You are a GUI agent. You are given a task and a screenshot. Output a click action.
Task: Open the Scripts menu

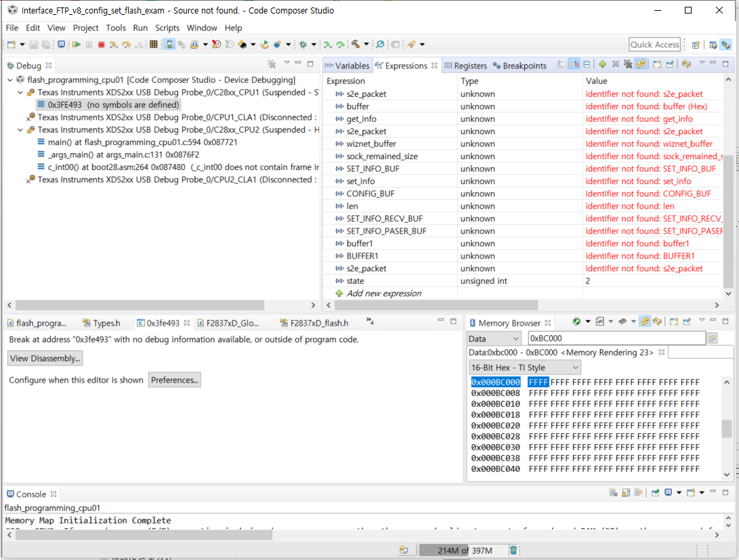167,28
